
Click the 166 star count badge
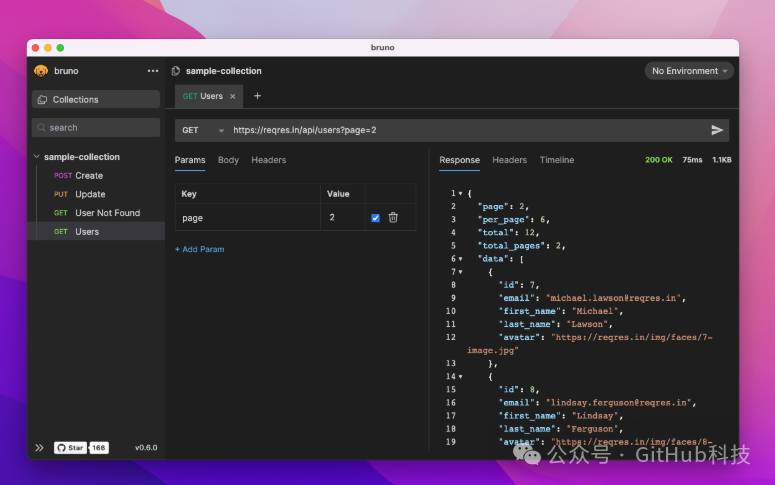pyautogui.click(x=99, y=448)
